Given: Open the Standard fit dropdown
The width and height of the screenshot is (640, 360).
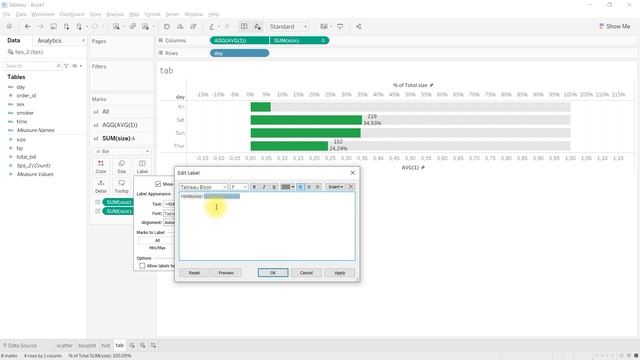Looking at the screenshot, I should [x=288, y=27].
